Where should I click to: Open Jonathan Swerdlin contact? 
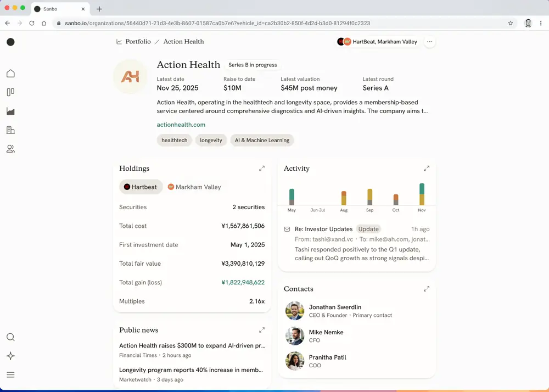357,311
